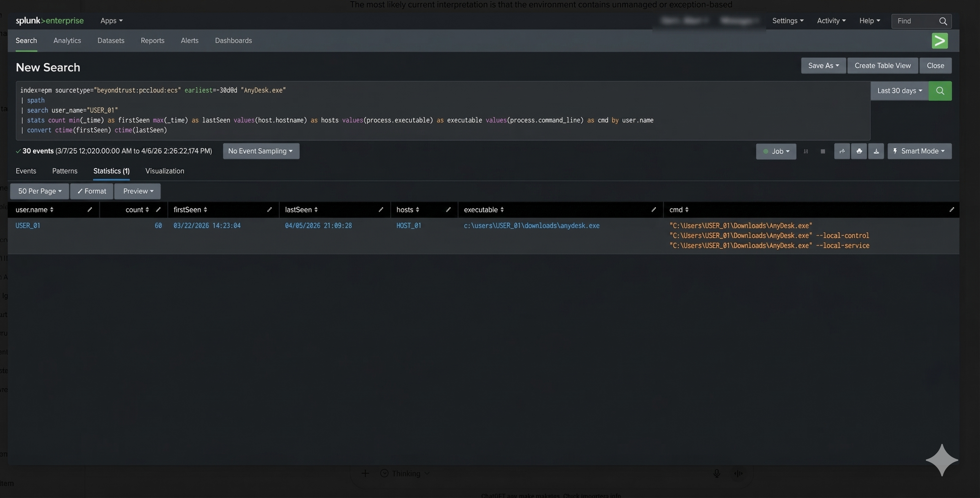Edit the cmd column pencil icon

[952, 210]
